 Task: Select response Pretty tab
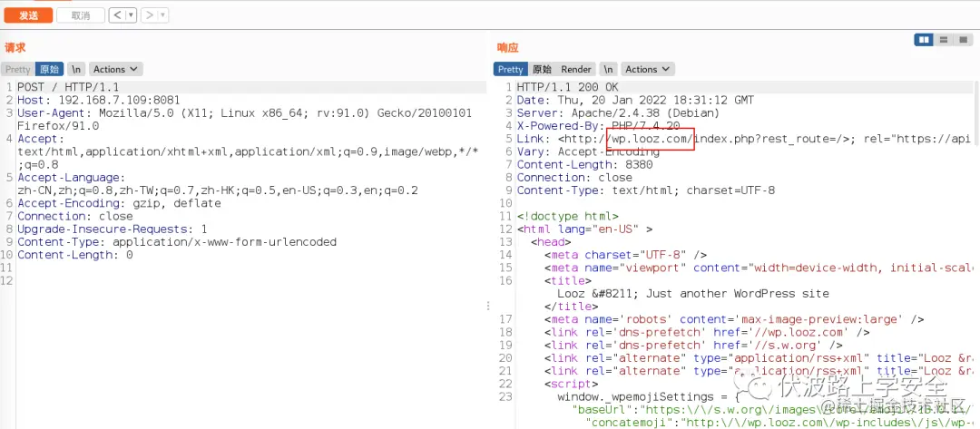click(511, 69)
